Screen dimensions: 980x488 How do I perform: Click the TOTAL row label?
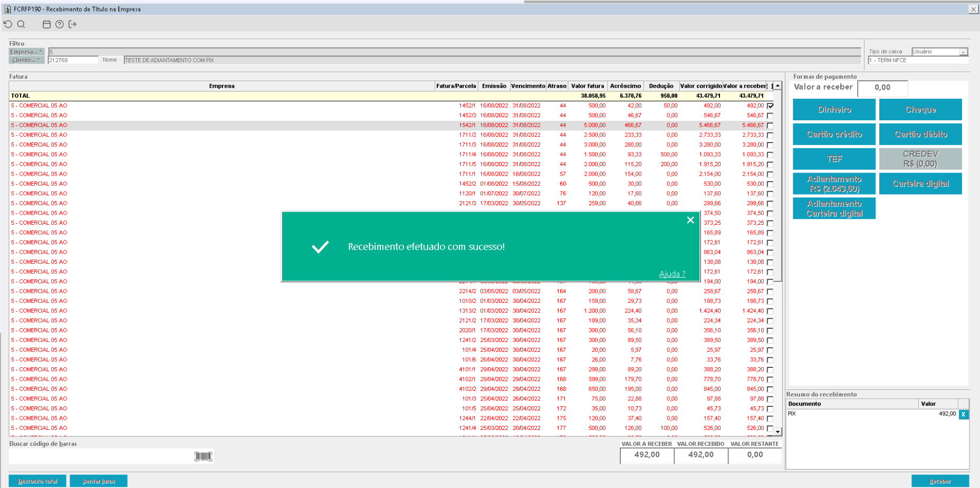click(x=21, y=96)
